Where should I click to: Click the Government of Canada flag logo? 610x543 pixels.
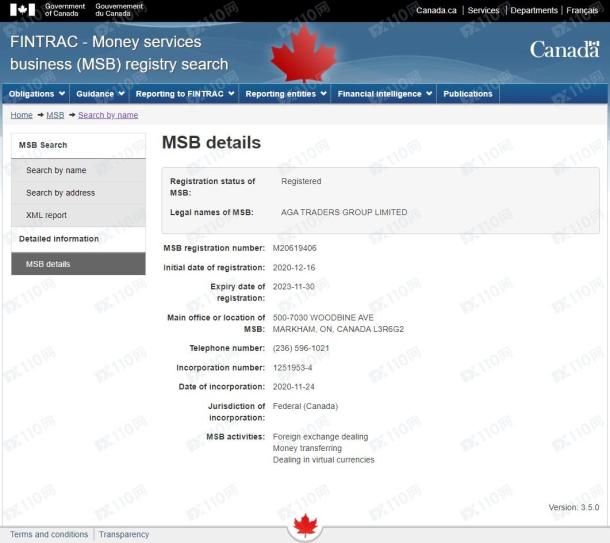(22, 10)
